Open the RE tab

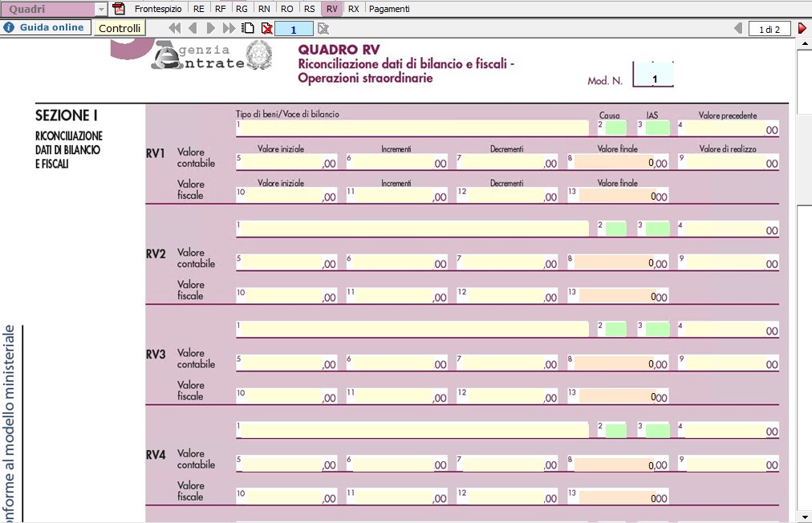[199, 9]
